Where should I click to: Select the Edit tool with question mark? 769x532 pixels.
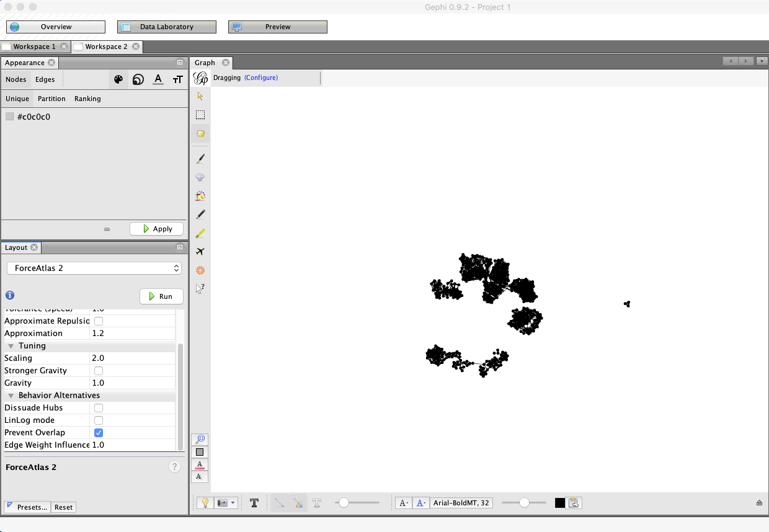[x=200, y=288]
